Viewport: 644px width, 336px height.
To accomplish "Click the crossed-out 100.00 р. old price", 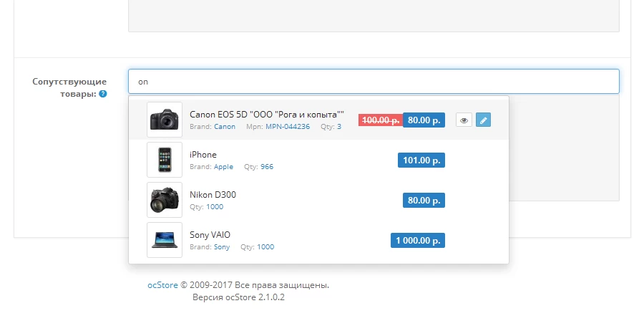I will [x=381, y=120].
